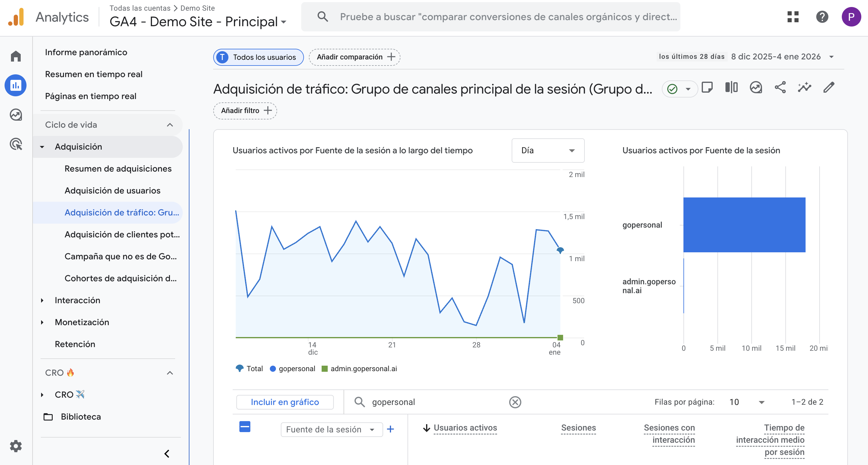Open the compare columns icon

tap(731, 88)
